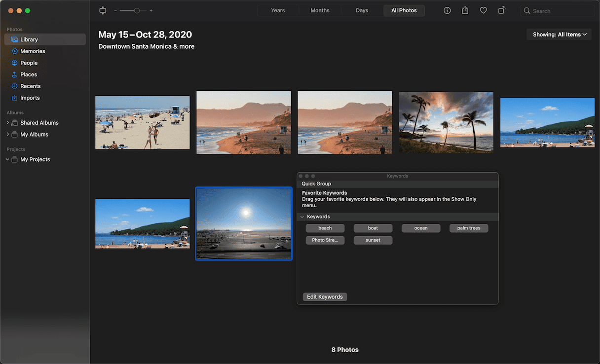600x364 pixels.
Task: Switch to the Months view tab
Action: [x=320, y=10]
